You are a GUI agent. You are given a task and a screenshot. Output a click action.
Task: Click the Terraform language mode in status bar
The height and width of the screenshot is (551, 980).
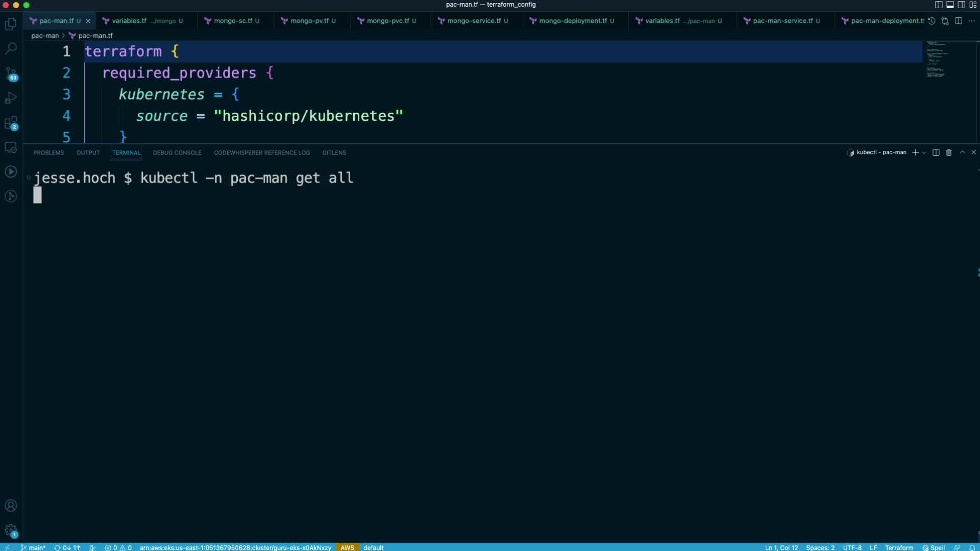pos(899,547)
